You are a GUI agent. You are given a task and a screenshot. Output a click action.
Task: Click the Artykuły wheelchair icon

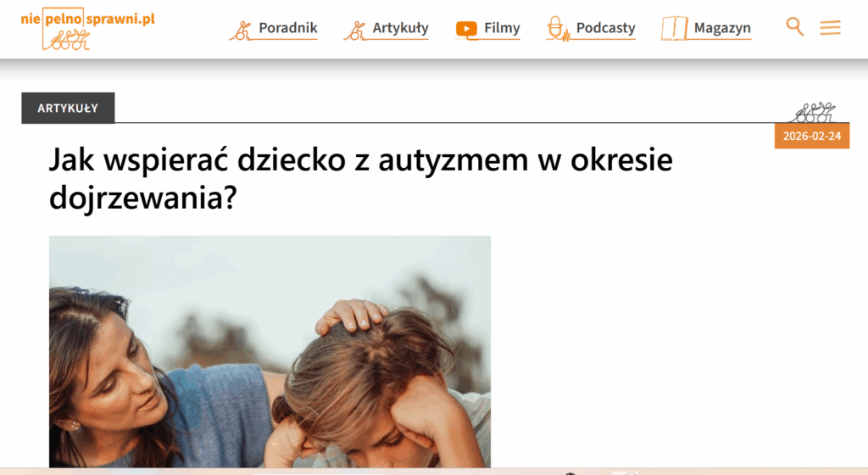pos(355,31)
